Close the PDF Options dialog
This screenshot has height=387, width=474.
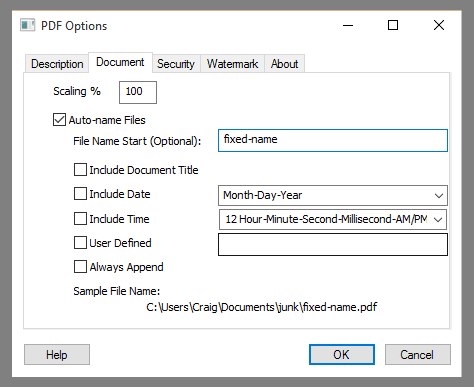439,25
